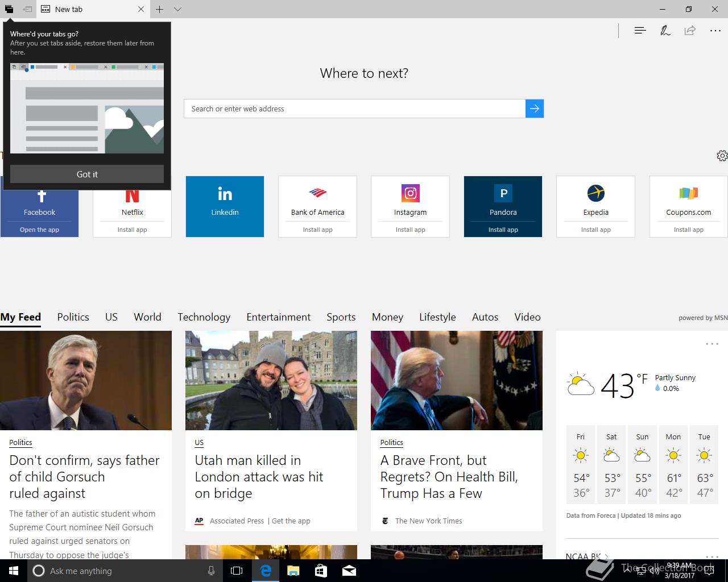Open weather card ellipsis options
728x582 pixels.
click(712, 344)
